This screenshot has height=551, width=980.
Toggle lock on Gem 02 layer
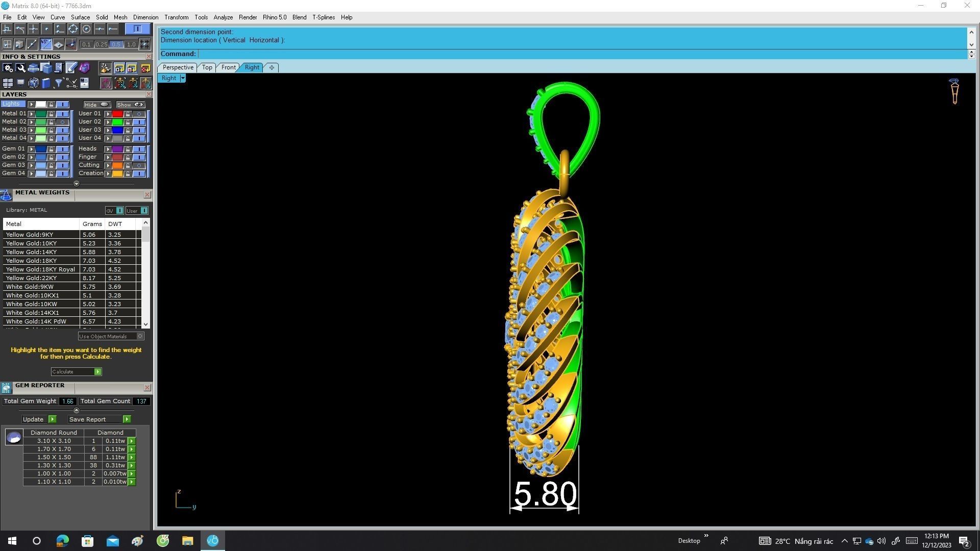point(51,157)
